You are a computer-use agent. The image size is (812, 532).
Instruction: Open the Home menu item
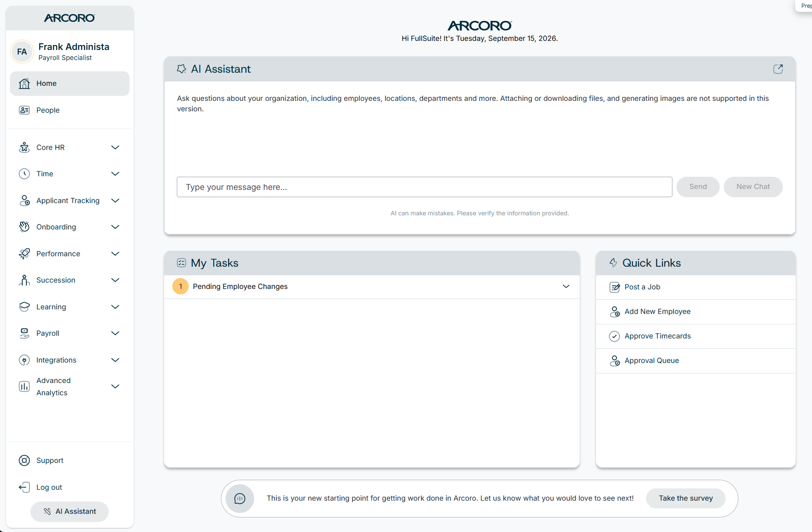[70, 84]
